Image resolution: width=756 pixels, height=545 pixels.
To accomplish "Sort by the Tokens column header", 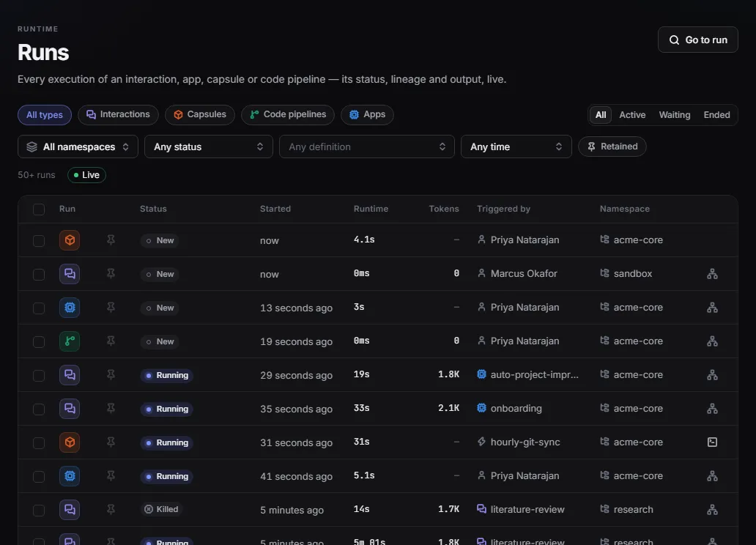I will [x=444, y=209].
